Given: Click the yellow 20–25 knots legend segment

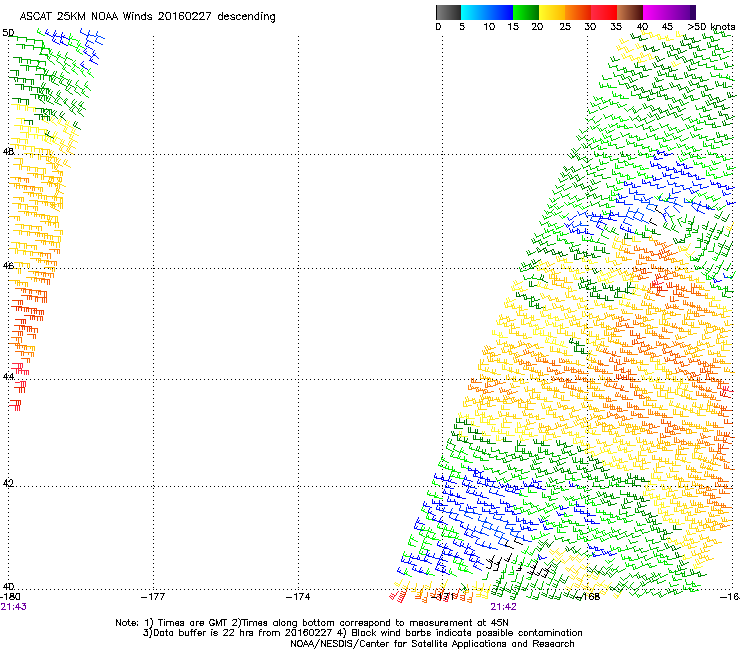Looking at the screenshot, I should pos(552,12).
